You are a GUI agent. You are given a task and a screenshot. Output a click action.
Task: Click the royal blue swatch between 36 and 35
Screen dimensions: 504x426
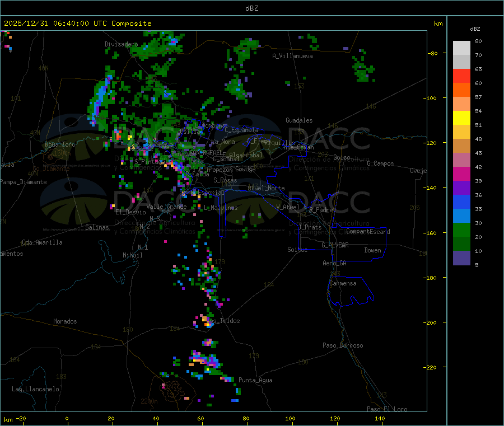(x=461, y=202)
